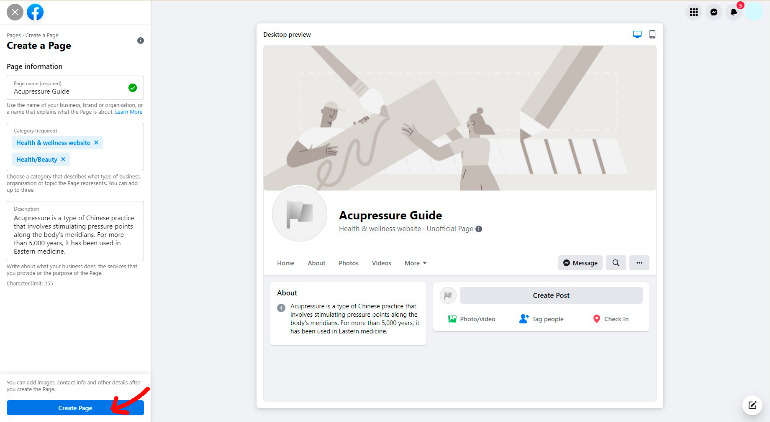Open Messenger from top bar
The height and width of the screenshot is (422, 770).
[x=714, y=12]
